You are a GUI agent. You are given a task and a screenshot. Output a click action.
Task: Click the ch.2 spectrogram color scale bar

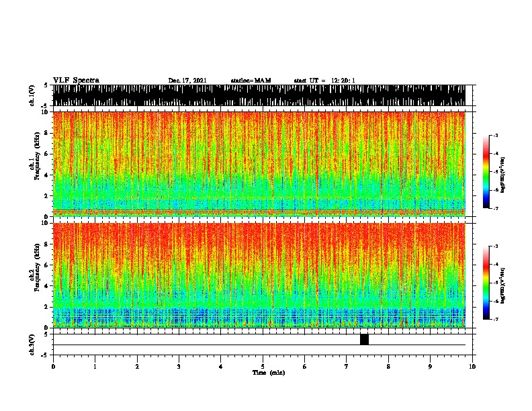(486, 283)
